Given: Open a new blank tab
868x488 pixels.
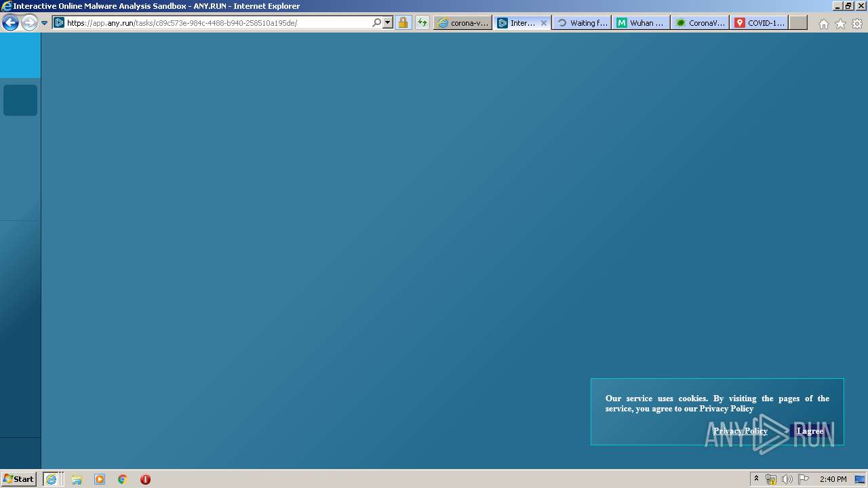Looking at the screenshot, I should (x=798, y=22).
